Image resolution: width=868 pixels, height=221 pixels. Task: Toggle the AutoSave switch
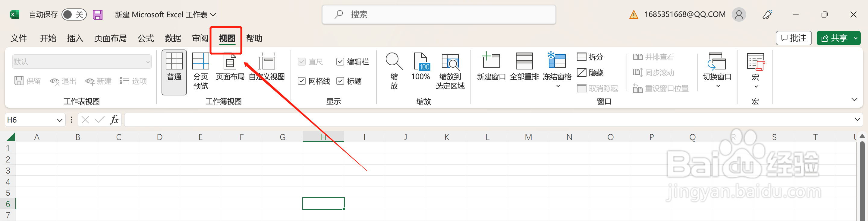point(74,14)
